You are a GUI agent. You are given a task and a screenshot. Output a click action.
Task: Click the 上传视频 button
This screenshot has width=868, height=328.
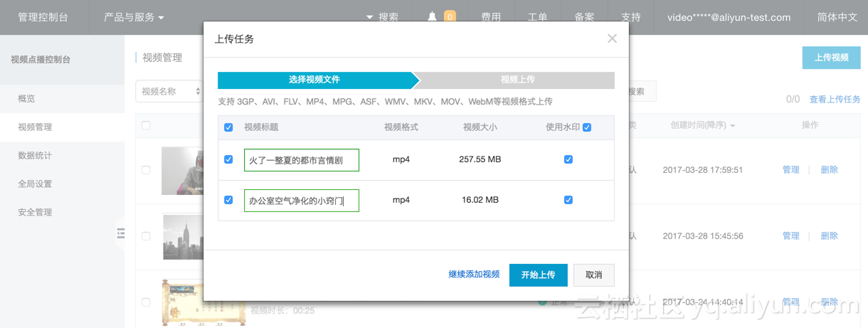click(831, 58)
